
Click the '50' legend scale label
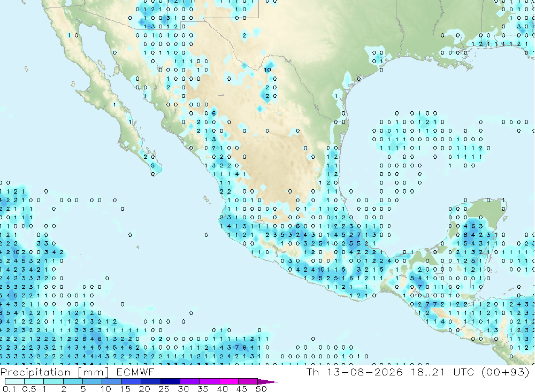point(261,389)
